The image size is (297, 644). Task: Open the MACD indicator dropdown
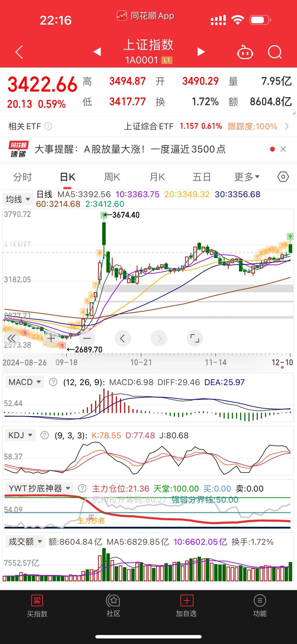pos(24,382)
